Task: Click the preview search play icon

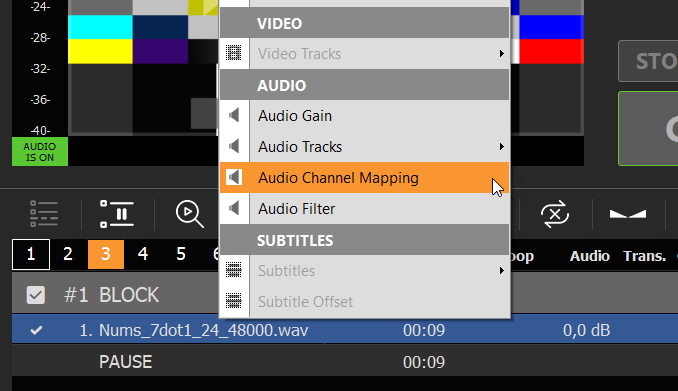Action: click(189, 214)
